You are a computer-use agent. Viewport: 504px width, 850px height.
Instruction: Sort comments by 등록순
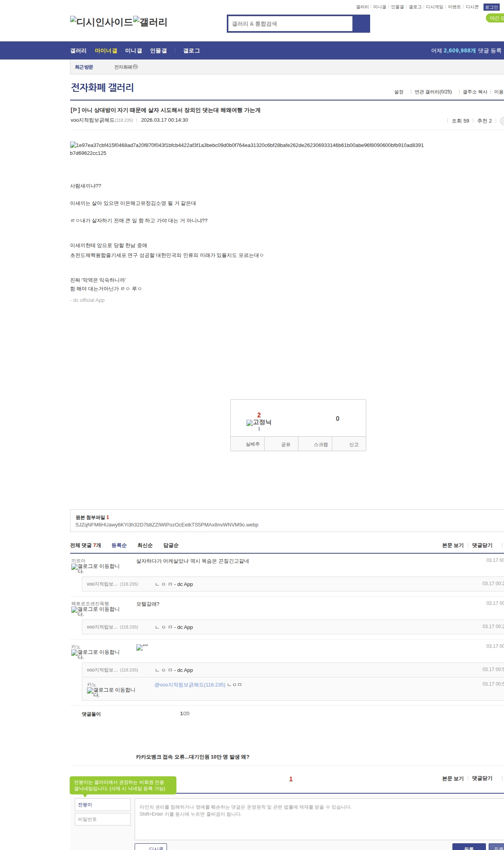[x=119, y=545]
